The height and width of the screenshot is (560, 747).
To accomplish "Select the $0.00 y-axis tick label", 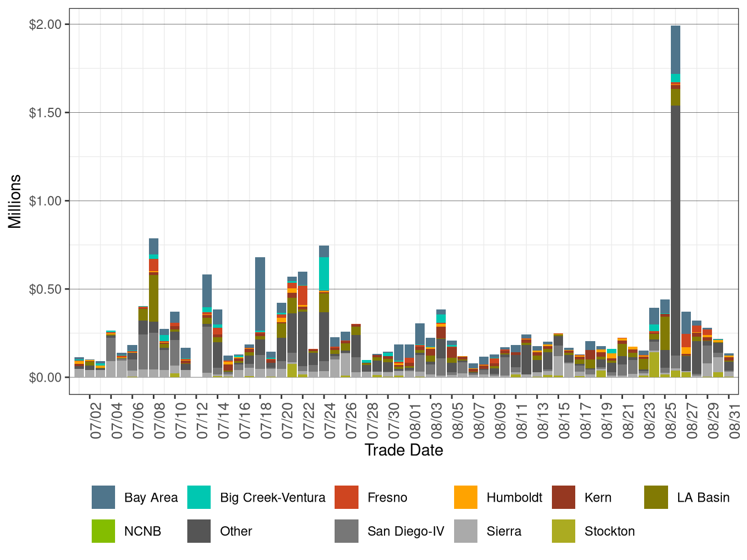I will coord(46,378).
